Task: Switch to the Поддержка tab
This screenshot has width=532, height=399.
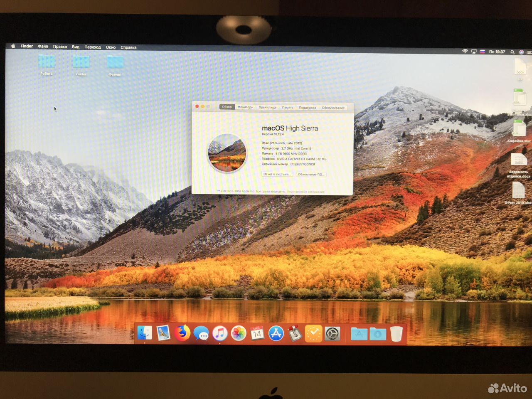Action: tap(308, 108)
